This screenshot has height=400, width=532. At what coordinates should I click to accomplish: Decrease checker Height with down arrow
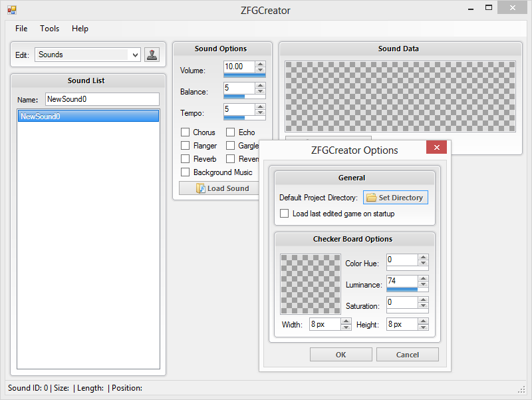423,327
